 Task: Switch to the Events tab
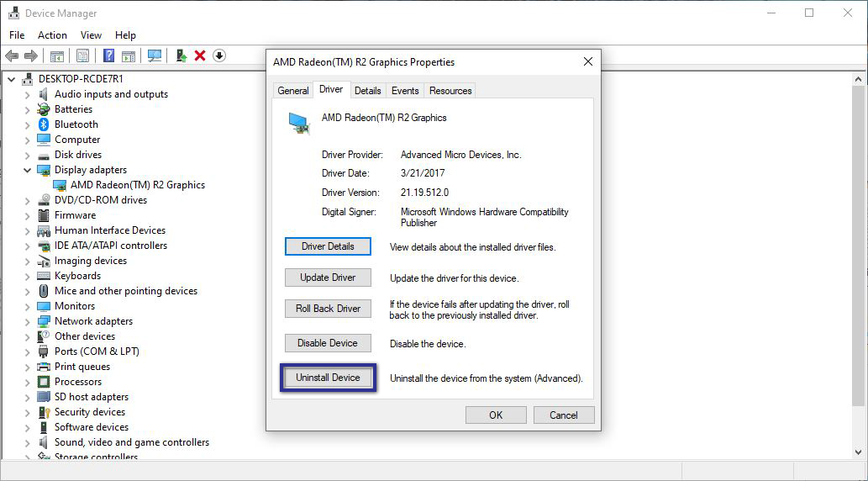click(x=405, y=91)
